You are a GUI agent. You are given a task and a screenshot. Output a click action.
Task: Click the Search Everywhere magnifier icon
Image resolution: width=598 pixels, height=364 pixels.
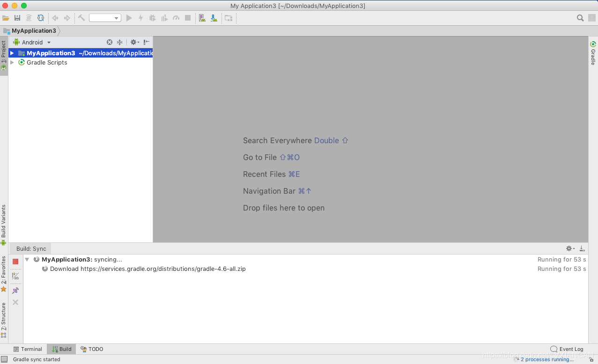580,18
